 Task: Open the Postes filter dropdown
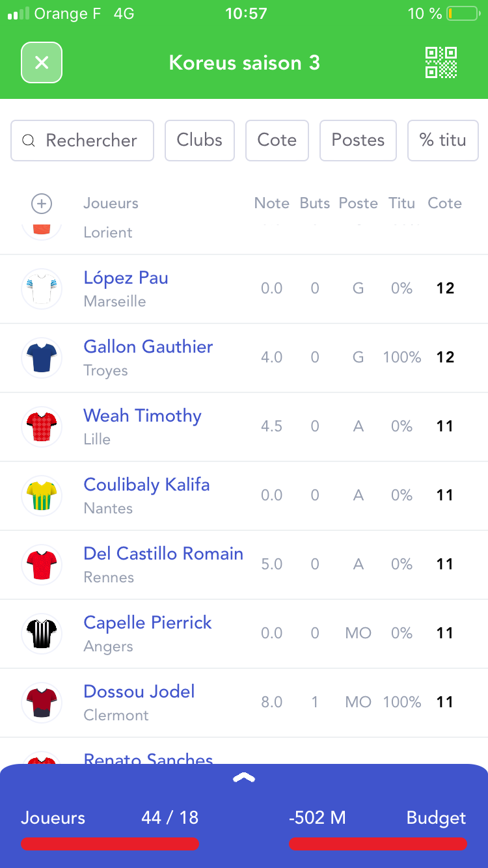click(358, 140)
